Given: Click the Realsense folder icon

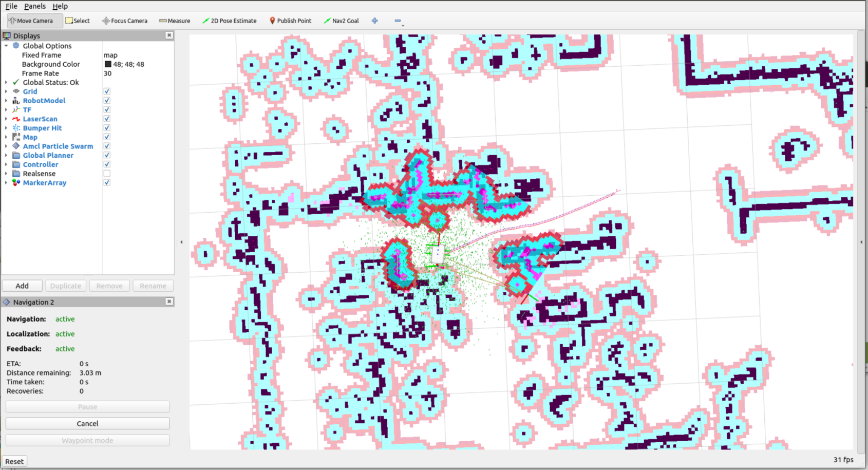Looking at the screenshot, I should [16, 174].
